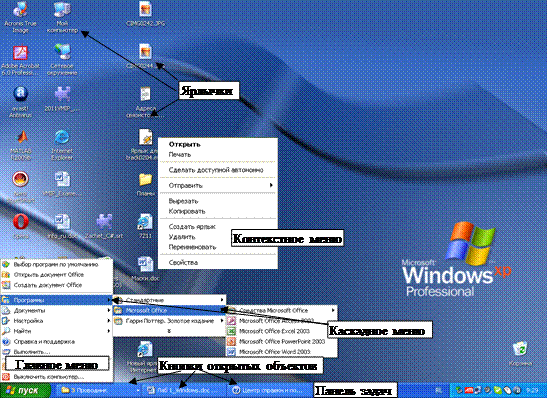Screen dimensions: 547x401
Task: Expand Документы submenu in Start menu
Action: click(57, 310)
